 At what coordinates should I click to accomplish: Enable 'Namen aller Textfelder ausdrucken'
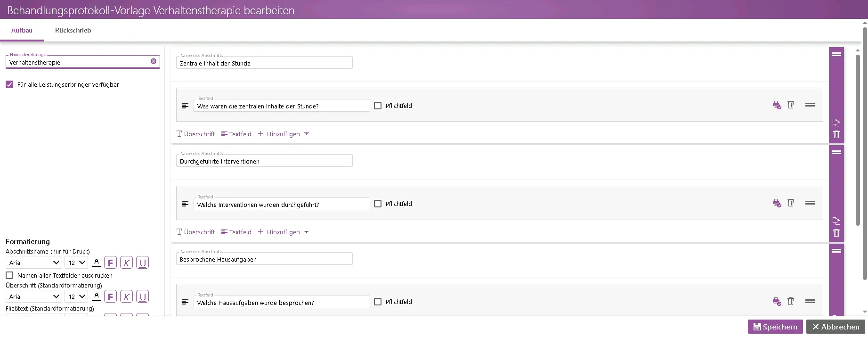tap(9, 275)
